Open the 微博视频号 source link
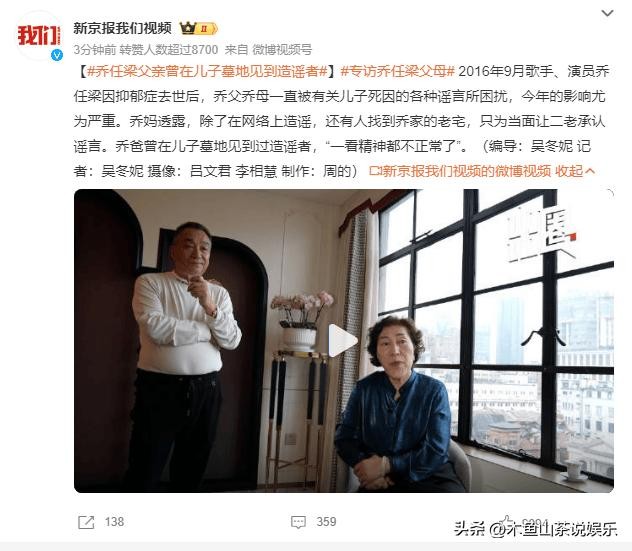This screenshot has width=632, height=551. [282, 50]
